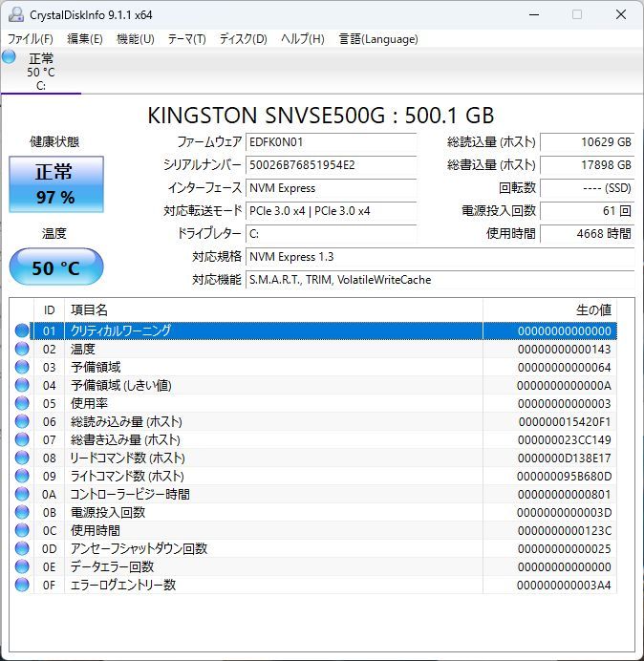Click the status orb for row 01 クリティカルワーニング
644x661 pixels.
point(22,330)
